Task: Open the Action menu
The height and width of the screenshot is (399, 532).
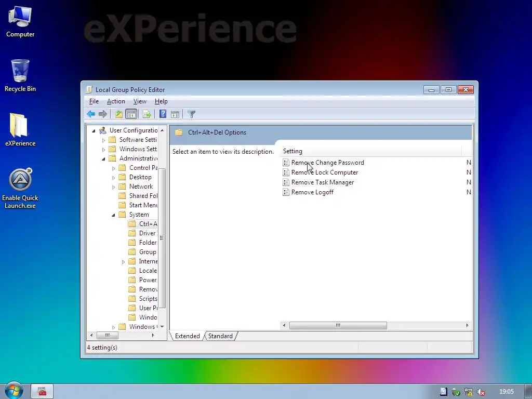Action: pos(116,101)
